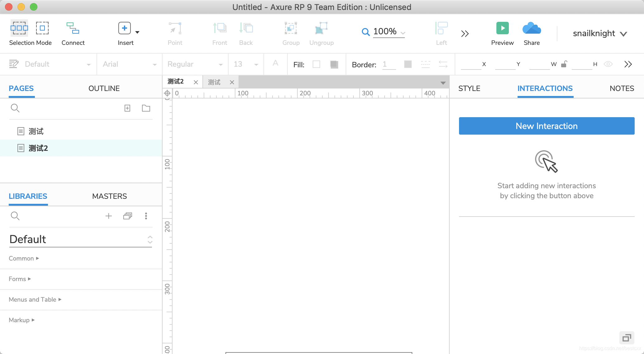Click the Insert plus icon
The image size is (644, 354).
pyautogui.click(x=125, y=28)
